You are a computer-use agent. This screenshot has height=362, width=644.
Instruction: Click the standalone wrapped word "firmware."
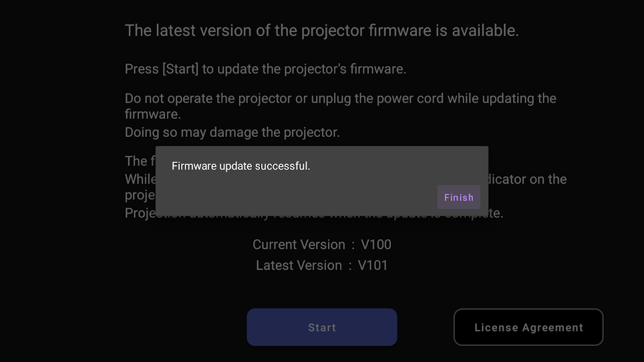click(152, 114)
